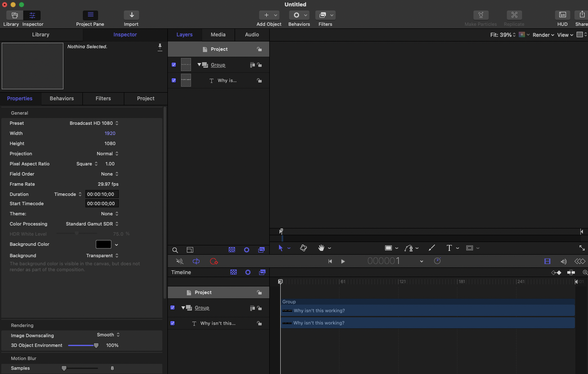This screenshot has height=374, width=588.
Task: Switch to the Media tab
Action: [218, 35]
